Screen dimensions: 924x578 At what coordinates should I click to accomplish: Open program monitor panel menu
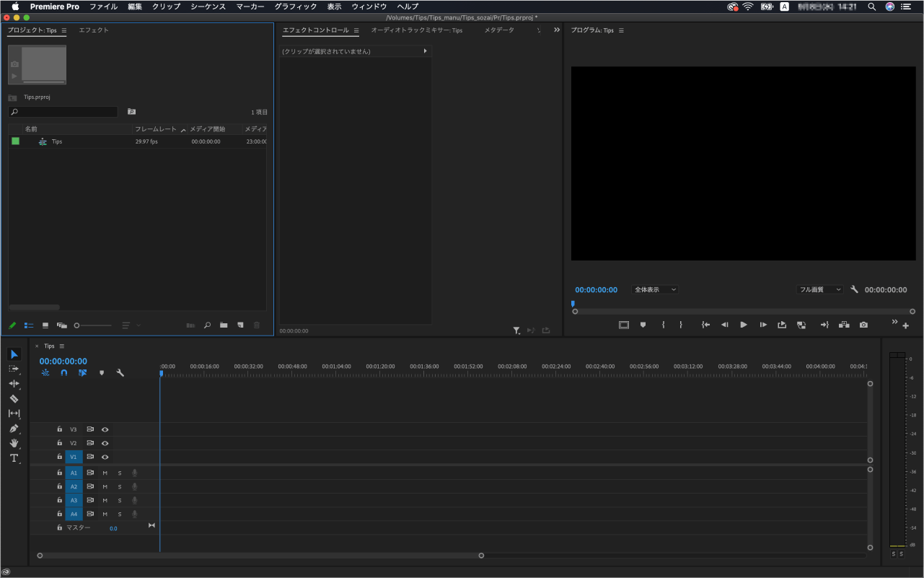pos(621,30)
